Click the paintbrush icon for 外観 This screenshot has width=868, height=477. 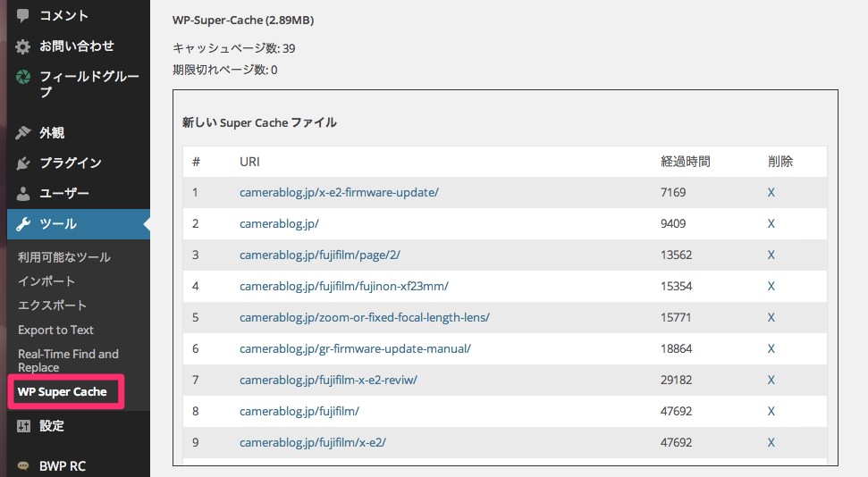click(23, 133)
